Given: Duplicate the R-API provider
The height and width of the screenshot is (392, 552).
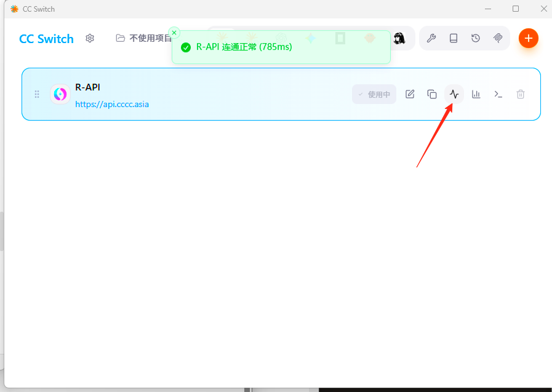Looking at the screenshot, I should 432,94.
